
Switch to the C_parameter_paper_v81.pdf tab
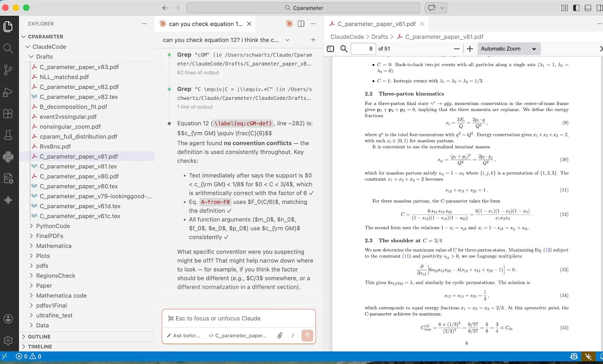pyautogui.click(x=375, y=23)
